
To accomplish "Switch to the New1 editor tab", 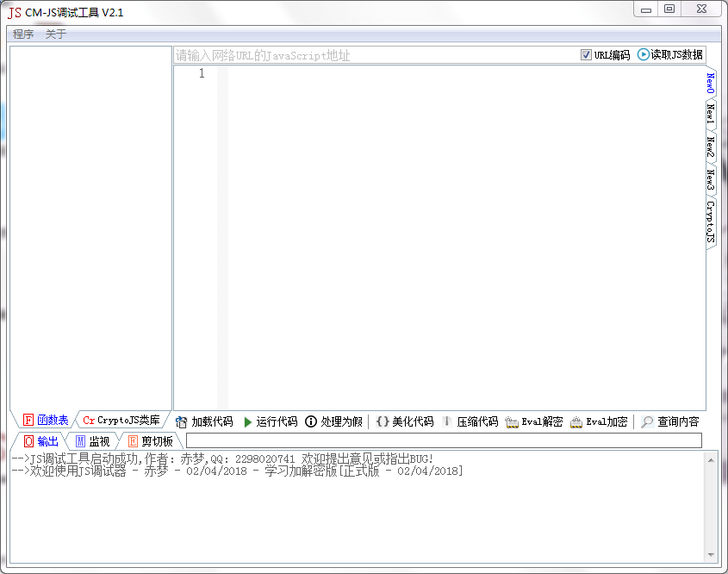I will point(711,113).
